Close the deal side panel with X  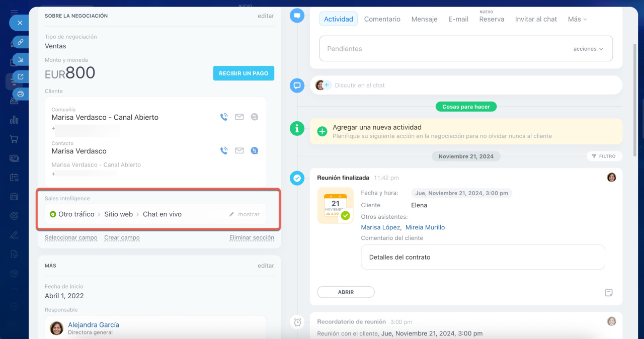(20, 23)
